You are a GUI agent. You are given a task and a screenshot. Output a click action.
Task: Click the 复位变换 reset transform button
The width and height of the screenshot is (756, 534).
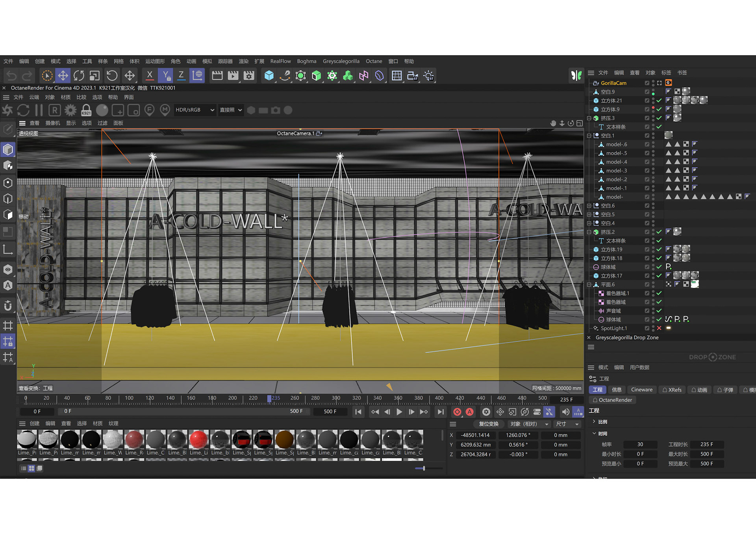[488, 424]
